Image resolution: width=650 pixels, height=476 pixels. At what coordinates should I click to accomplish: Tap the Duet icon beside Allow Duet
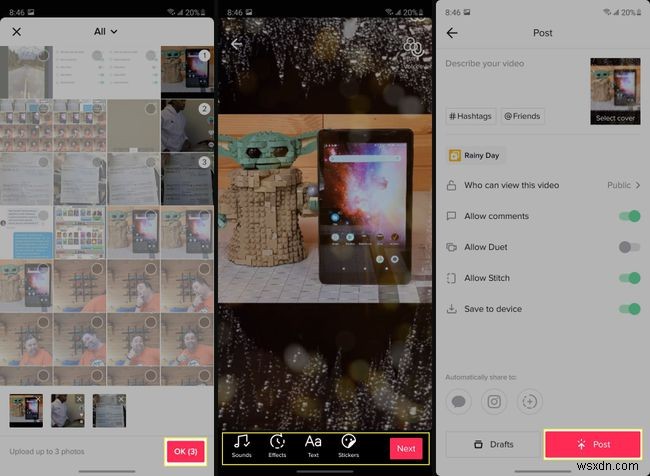[451, 247]
